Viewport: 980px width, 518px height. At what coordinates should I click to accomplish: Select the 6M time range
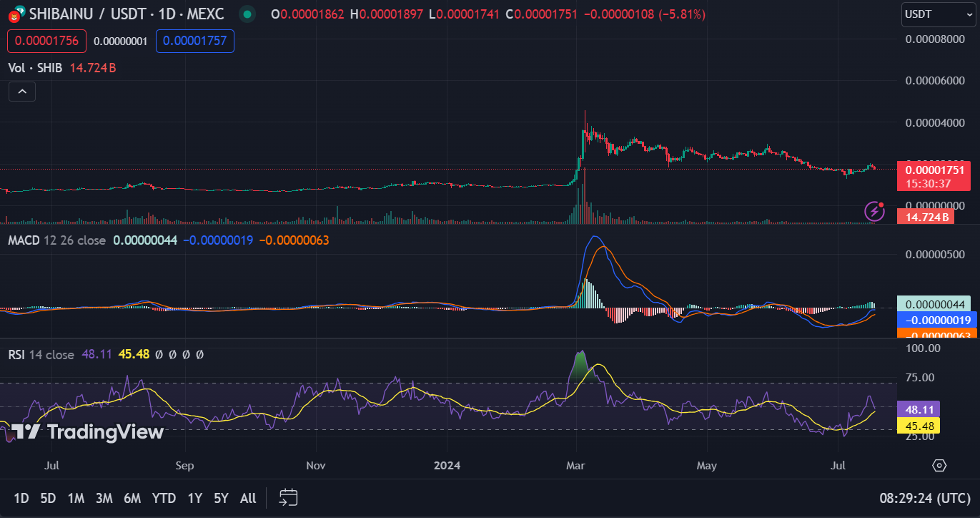[x=132, y=499]
